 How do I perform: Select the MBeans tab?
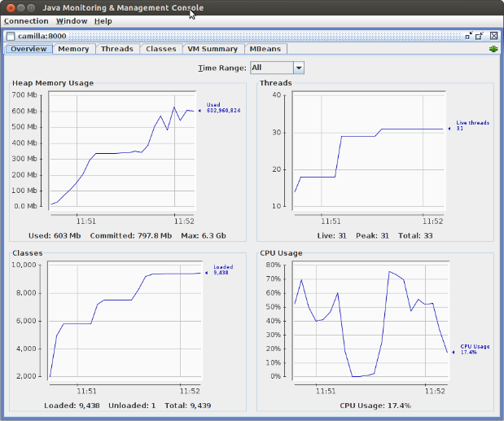[266, 49]
